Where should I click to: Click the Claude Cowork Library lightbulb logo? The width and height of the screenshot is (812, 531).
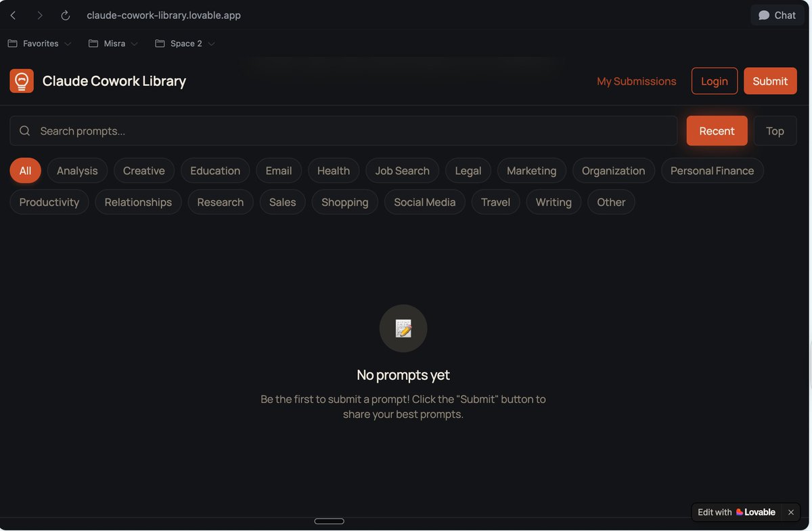coord(22,81)
